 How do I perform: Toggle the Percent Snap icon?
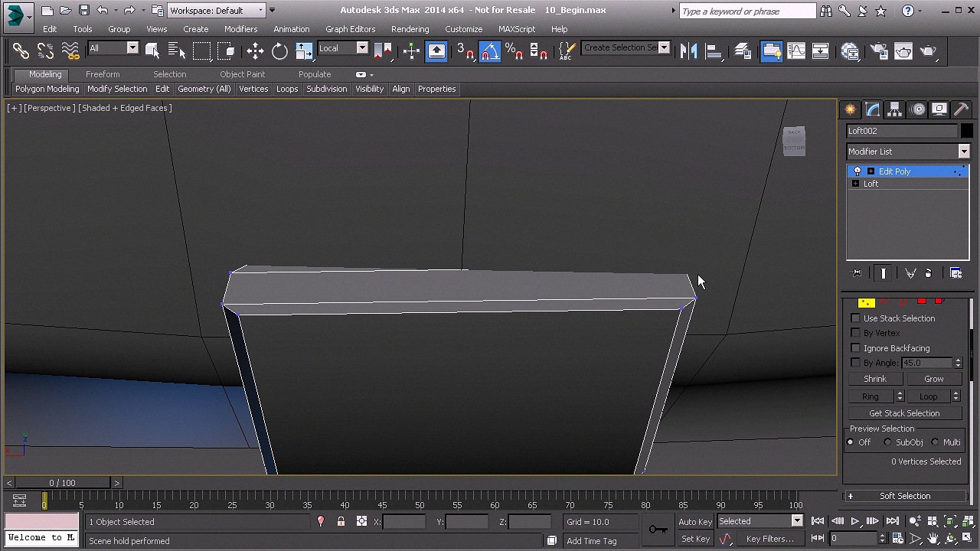(x=514, y=51)
